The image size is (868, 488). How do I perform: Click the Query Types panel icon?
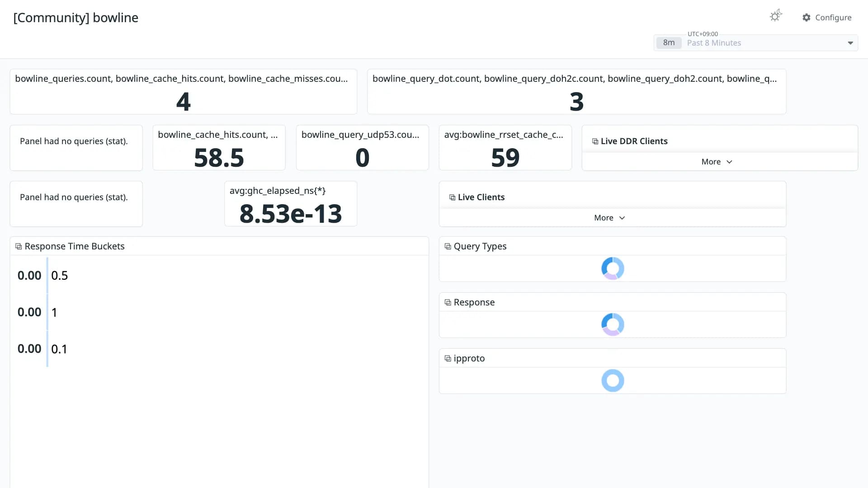tap(448, 246)
